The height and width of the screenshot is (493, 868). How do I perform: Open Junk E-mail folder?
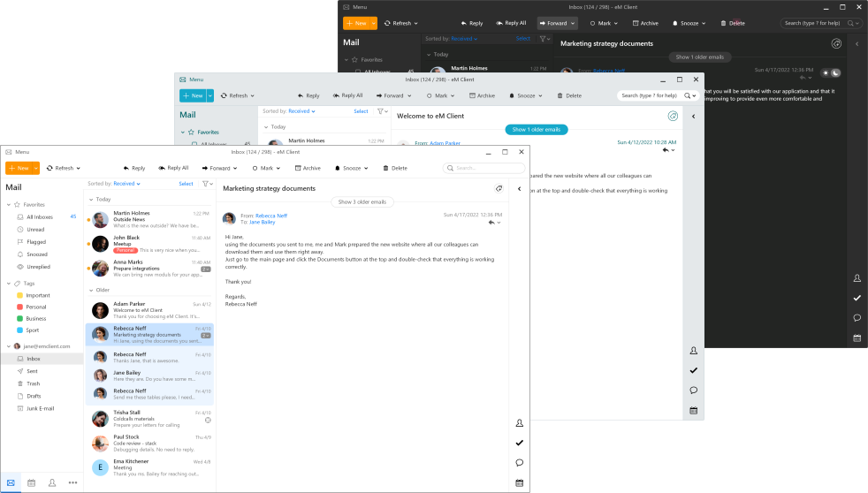coord(42,408)
